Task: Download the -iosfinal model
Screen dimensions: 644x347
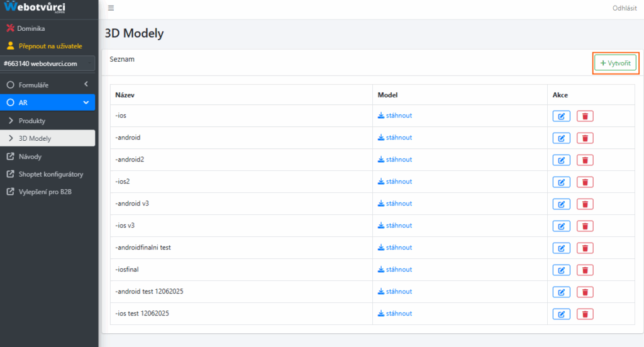Action: 395,270
